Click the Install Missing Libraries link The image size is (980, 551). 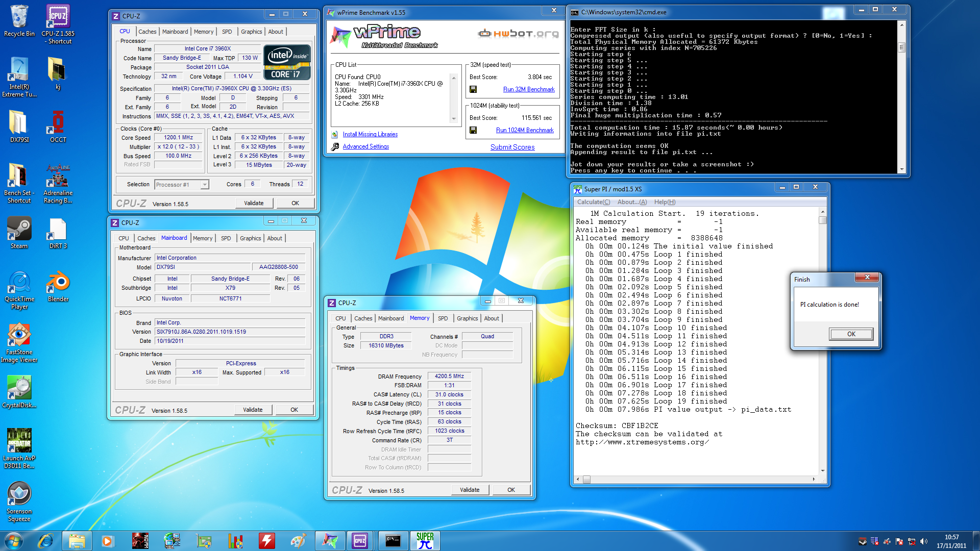[370, 134]
